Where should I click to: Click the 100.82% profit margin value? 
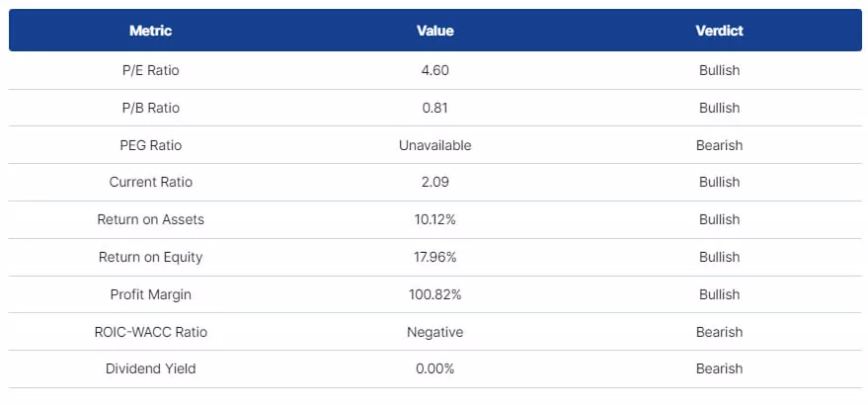[x=434, y=294]
